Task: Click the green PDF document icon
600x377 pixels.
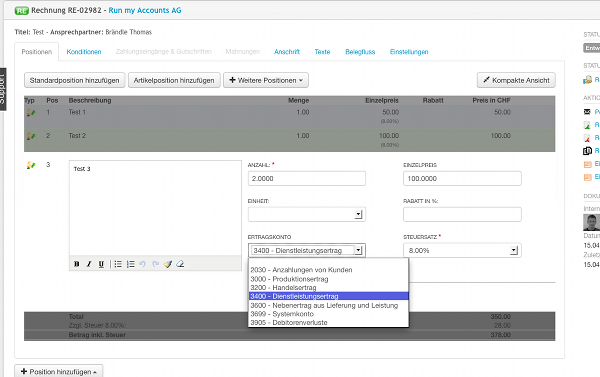Action: [x=587, y=125]
